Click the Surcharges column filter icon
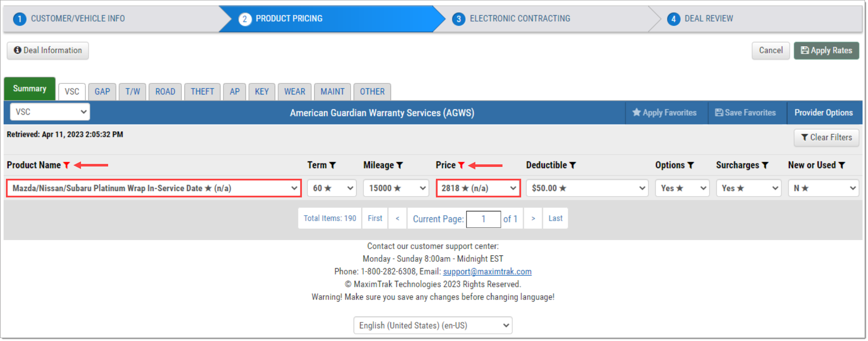 [765, 165]
